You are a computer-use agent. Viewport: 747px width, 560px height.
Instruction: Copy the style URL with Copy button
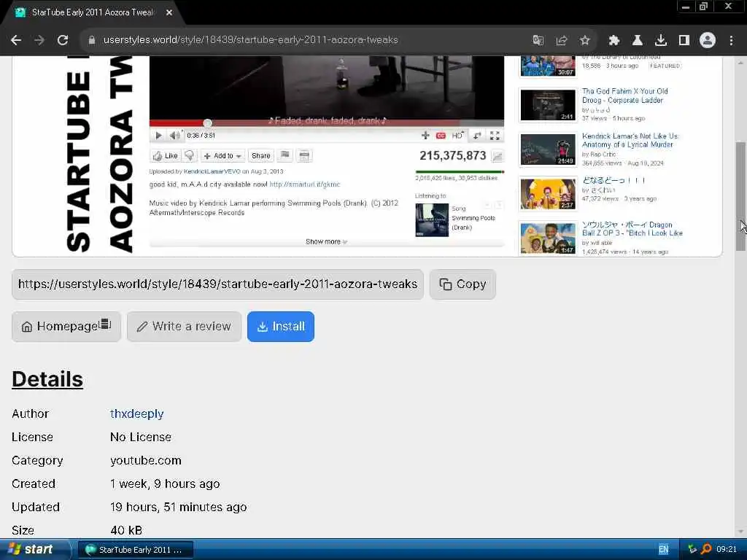click(462, 284)
